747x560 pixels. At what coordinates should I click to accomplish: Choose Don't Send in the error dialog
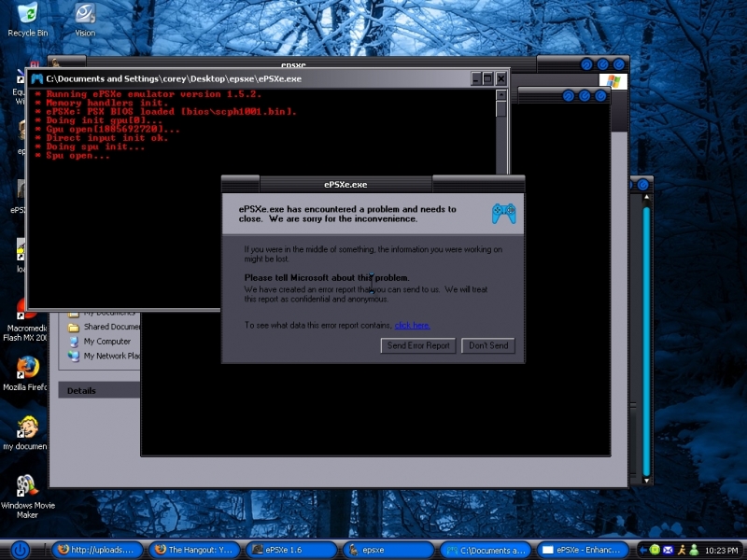point(488,345)
